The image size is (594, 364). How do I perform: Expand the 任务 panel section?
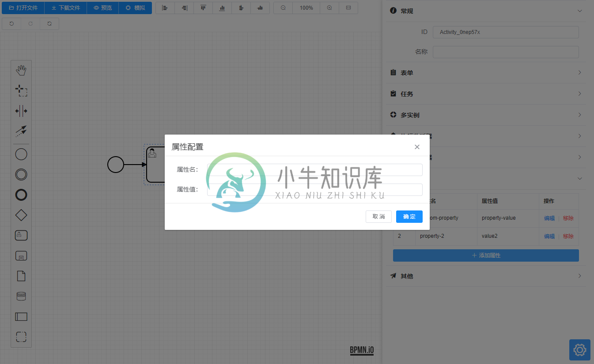(x=486, y=94)
